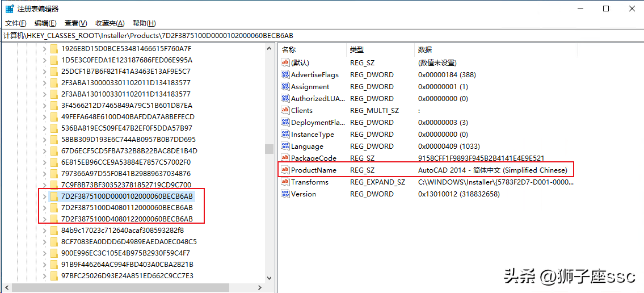
Task: Click data 0x00000184 (388)
Action: (x=447, y=74)
